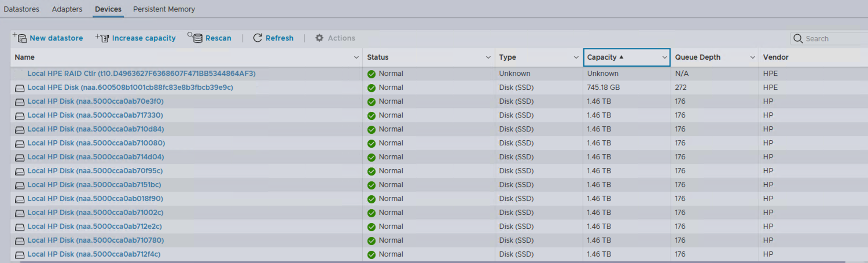
Task: Open the Adapters tab
Action: 67,9
